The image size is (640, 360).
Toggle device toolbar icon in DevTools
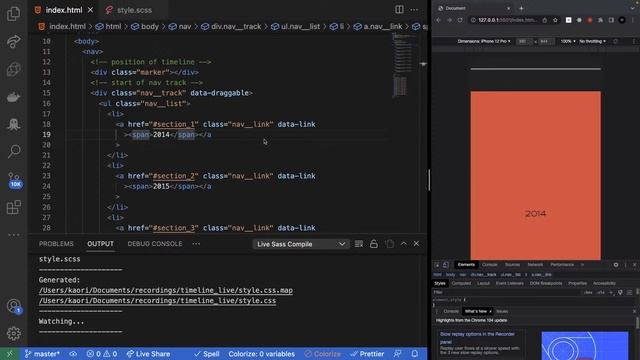446,264
